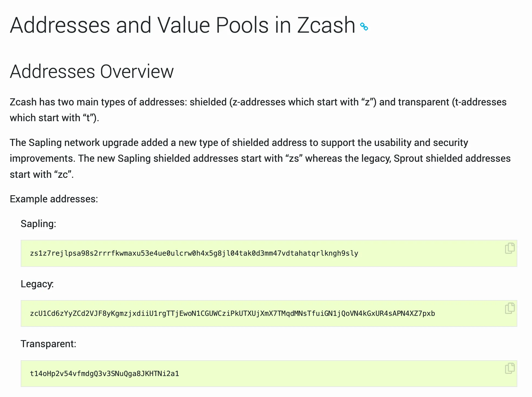Click the "Transparent:" label
This screenshot has height=397, width=532.
(x=49, y=344)
